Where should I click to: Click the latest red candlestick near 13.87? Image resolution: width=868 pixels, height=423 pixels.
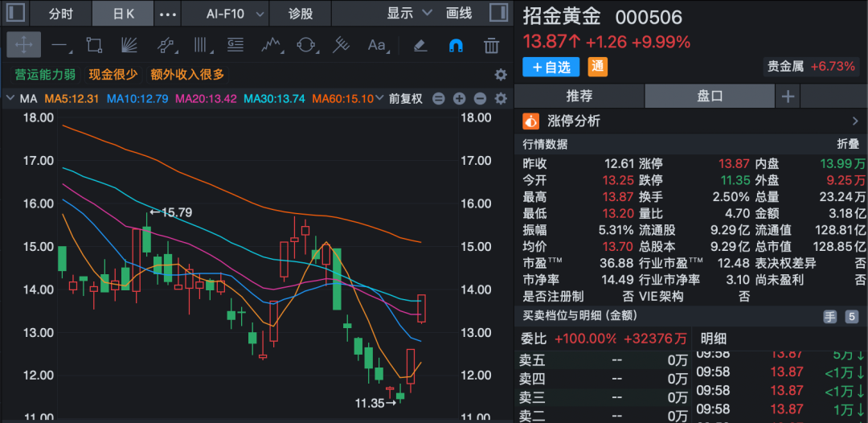click(x=421, y=308)
